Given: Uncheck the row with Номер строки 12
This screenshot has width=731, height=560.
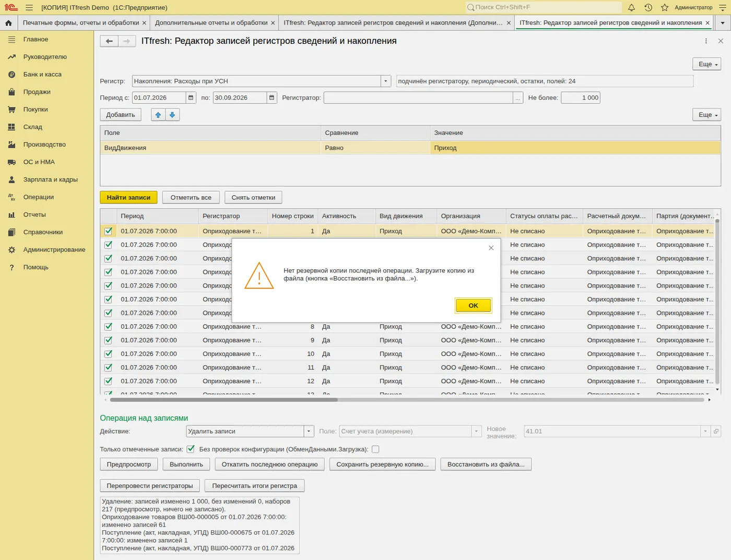Looking at the screenshot, I should 109,381.
